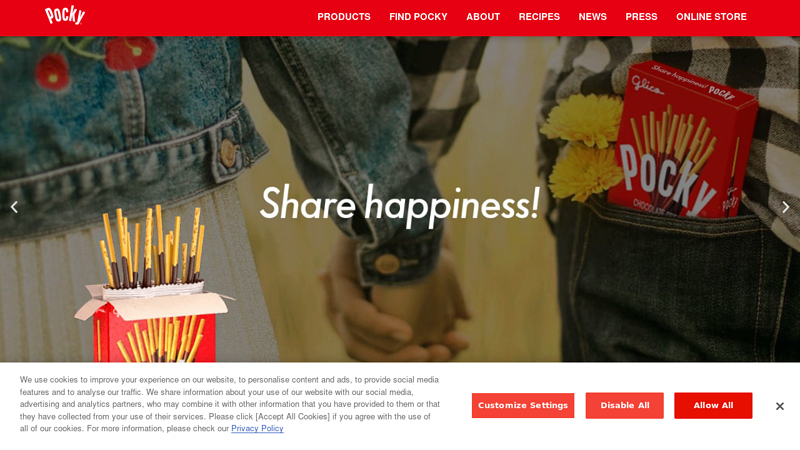Open the Find Pocky page

[418, 17]
